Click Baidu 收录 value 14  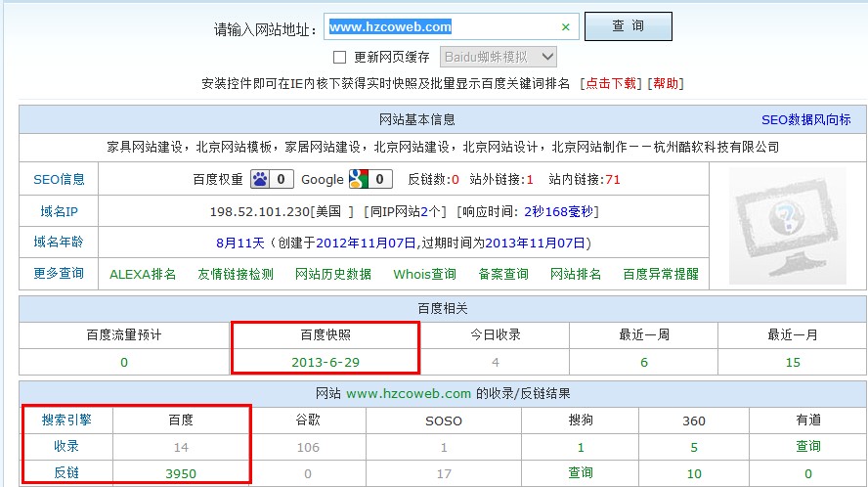[x=181, y=447]
